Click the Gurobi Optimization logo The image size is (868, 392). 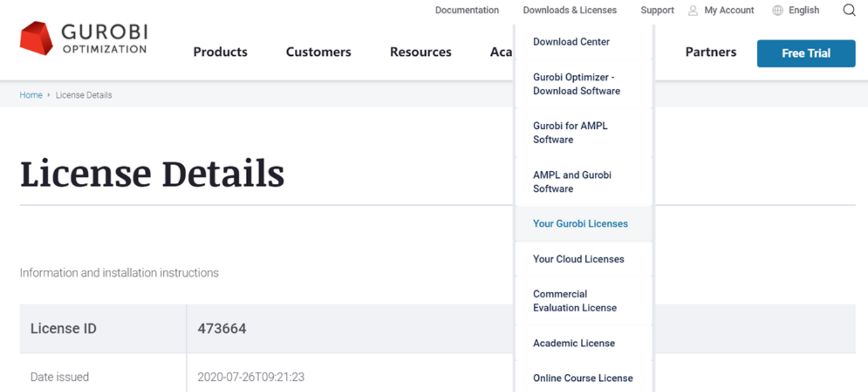tap(83, 38)
